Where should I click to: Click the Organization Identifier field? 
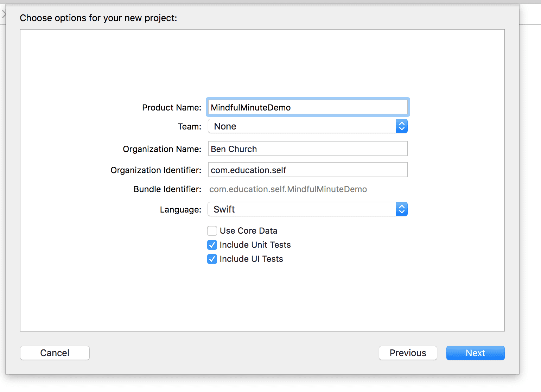[307, 170]
